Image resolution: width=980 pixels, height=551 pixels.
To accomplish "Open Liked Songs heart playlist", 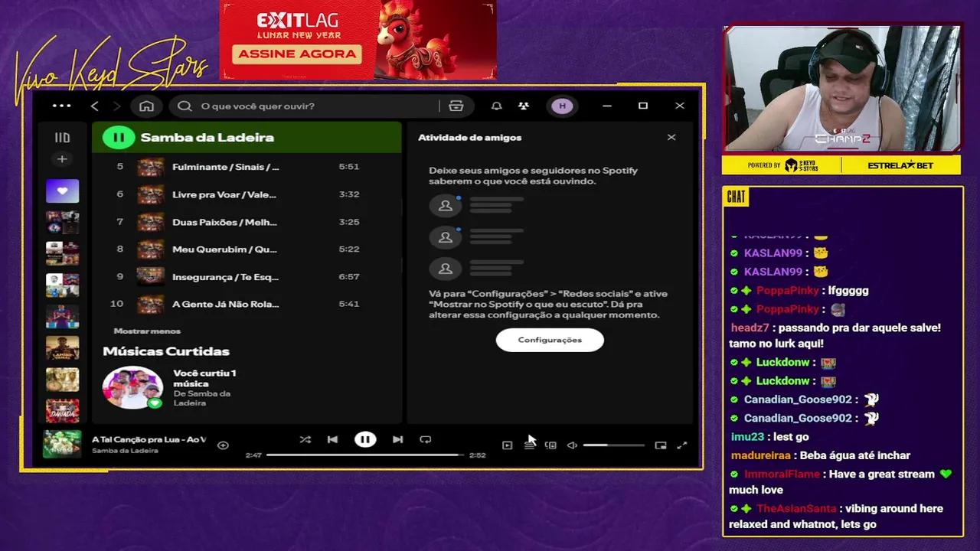I will pos(62,191).
